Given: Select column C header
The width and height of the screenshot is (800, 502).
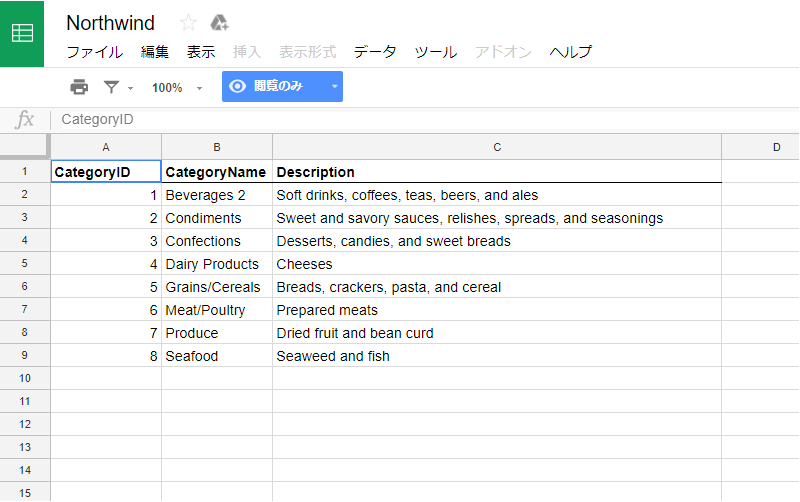Looking at the screenshot, I should (497, 147).
